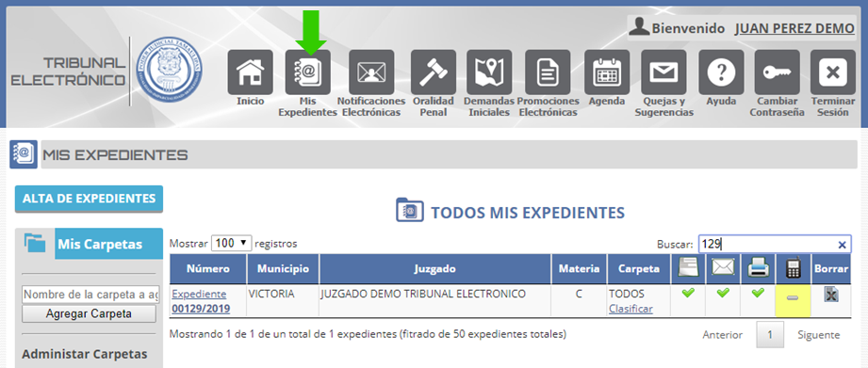Toggle the printer column green checkmark
Viewport: 868px width, 368px height.
758,293
